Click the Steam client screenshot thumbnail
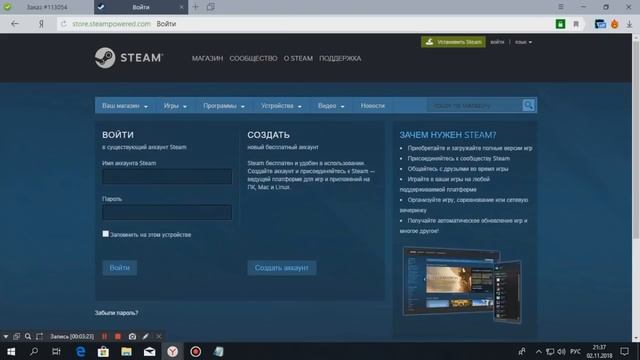640x360 pixels. 462,285
